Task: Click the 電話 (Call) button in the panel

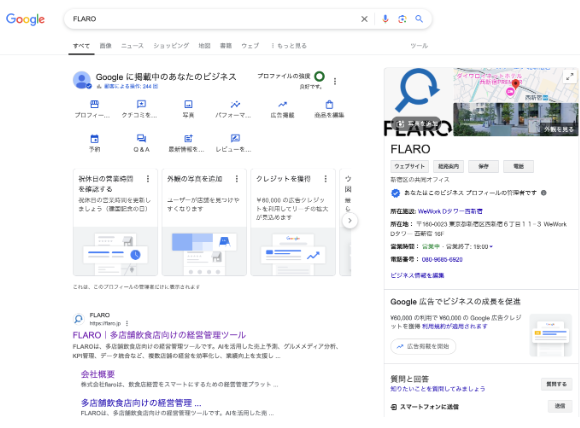Action: (x=519, y=166)
